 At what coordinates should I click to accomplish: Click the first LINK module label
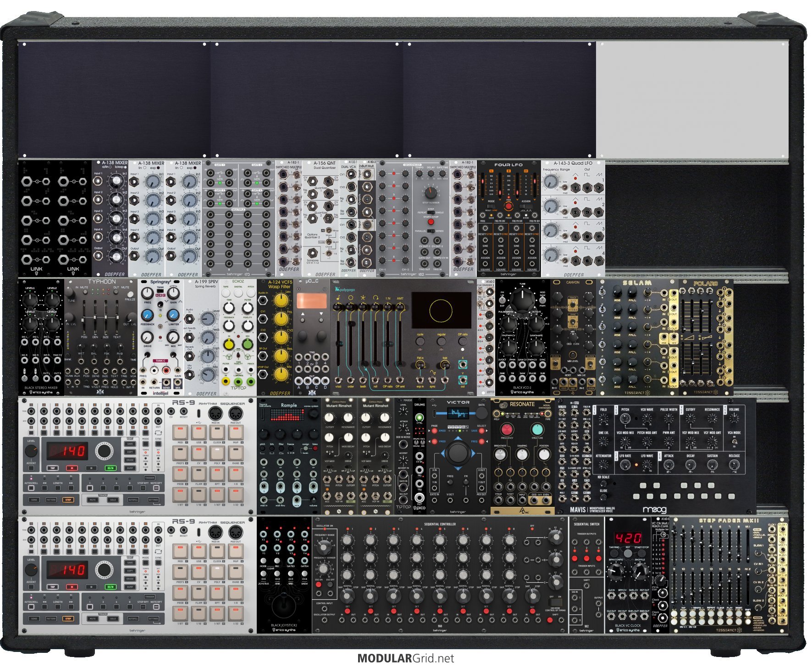(37, 269)
